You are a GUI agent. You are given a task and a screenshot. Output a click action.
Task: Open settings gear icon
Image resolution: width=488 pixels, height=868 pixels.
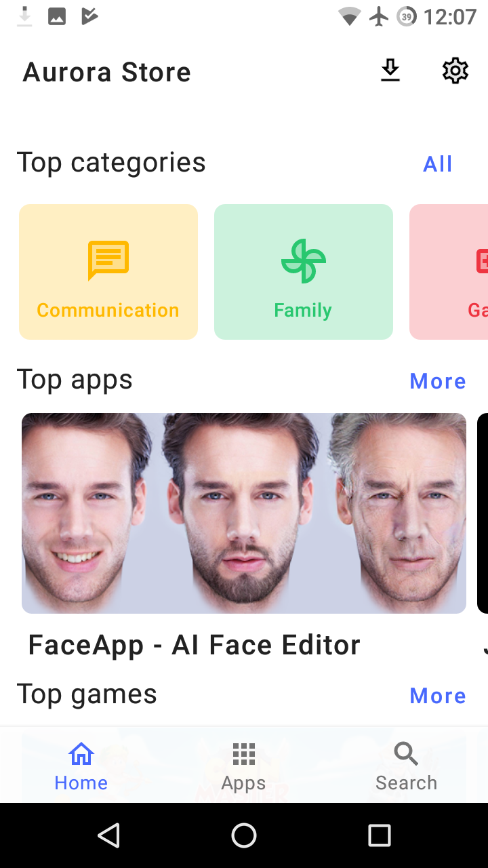coord(455,71)
